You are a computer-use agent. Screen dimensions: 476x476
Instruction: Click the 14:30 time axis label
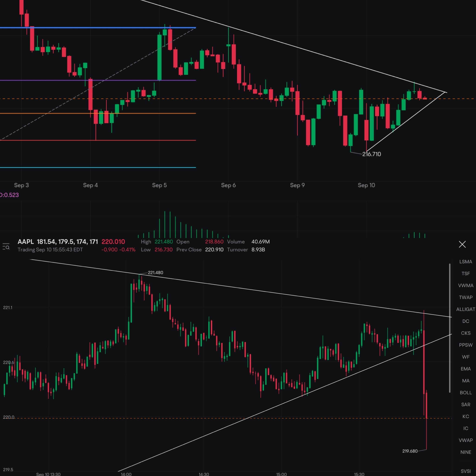[204, 474]
